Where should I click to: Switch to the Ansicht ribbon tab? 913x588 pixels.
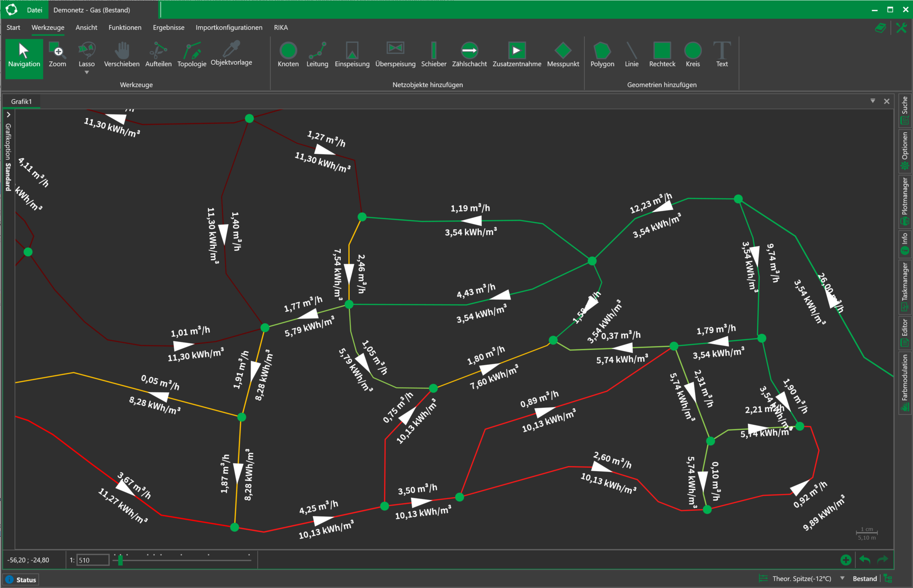(x=86, y=27)
